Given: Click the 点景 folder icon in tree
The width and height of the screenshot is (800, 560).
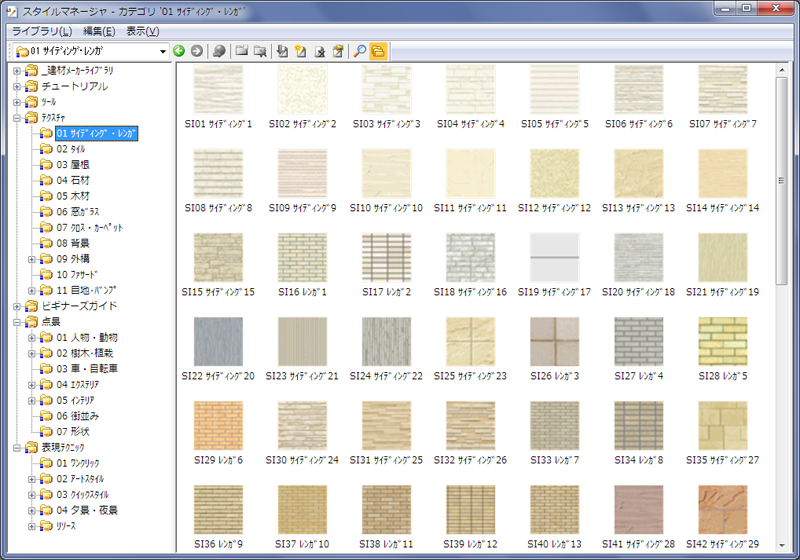Looking at the screenshot, I should point(32,322).
